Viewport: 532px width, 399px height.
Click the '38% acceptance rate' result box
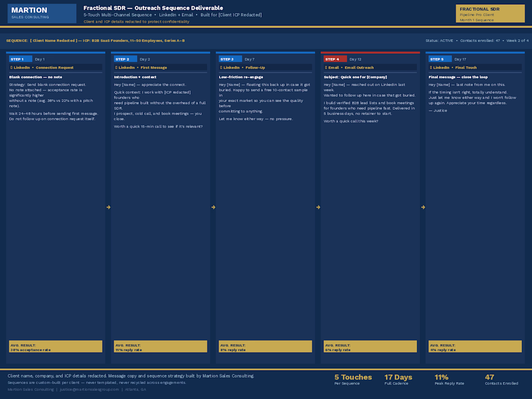point(56,346)
